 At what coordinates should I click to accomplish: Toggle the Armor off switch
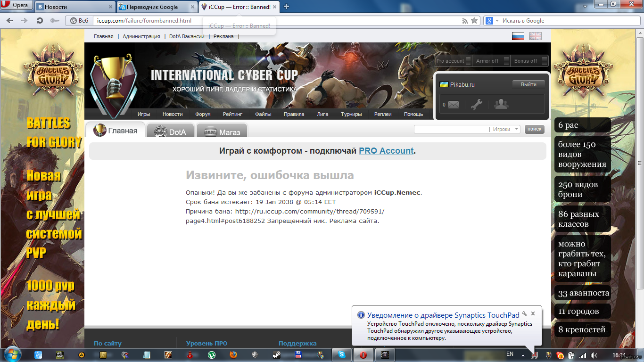click(x=491, y=61)
